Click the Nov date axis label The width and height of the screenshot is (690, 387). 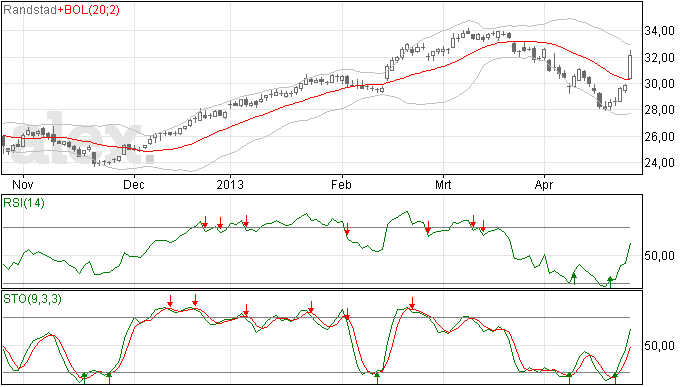click(23, 184)
